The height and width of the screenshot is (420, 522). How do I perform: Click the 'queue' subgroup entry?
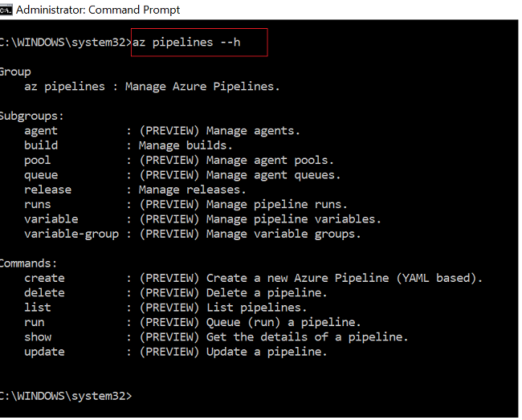click(x=41, y=175)
